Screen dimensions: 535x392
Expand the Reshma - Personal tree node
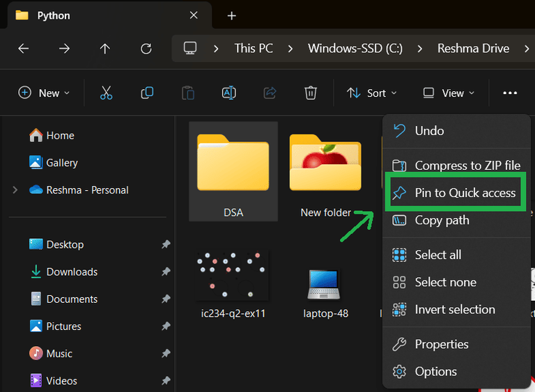[15, 190]
